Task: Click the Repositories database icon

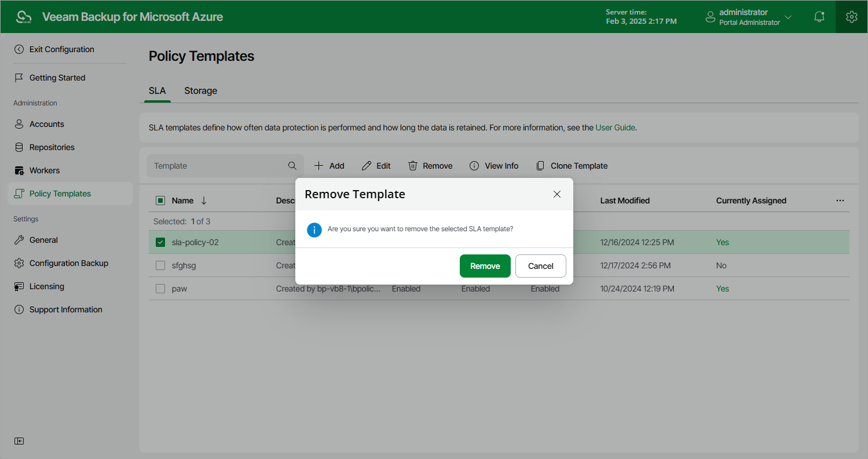Action: point(19,147)
